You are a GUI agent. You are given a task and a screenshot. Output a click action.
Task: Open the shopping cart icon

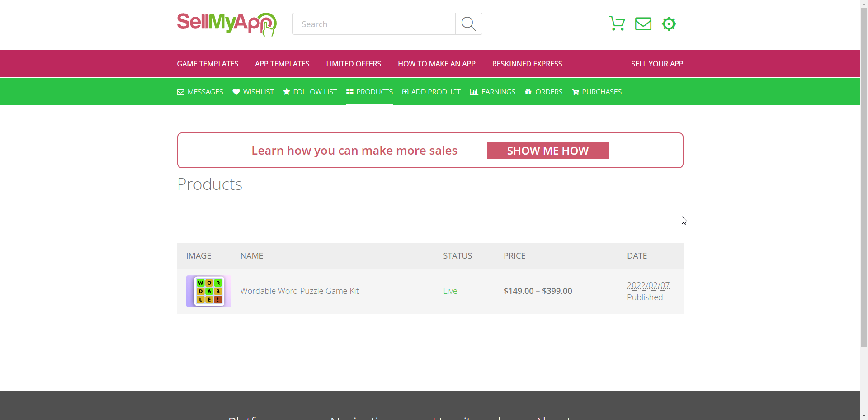(x=617, y=24)
